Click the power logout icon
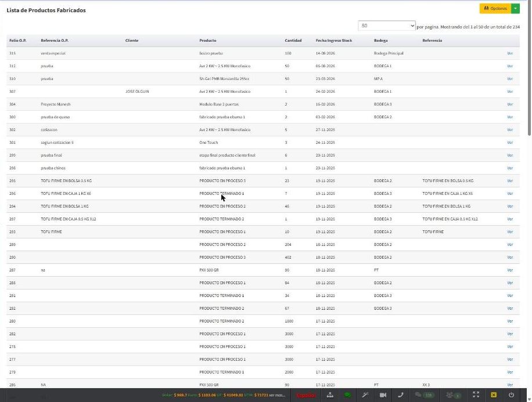Viewport: 532px width, 402px height. coord(511,395)
